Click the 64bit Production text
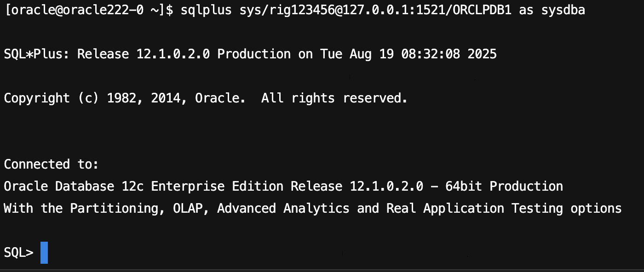Screen dimensions: 644x272 (504, 187)
